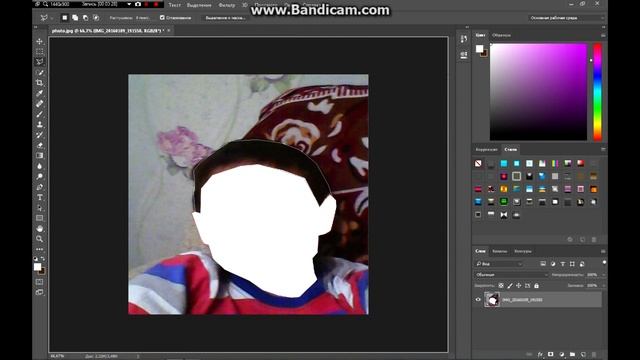Apply the no-style preset in Styles panel
Image resolution: width=640 pixels, height=360 pixels.
pos(478,164)
